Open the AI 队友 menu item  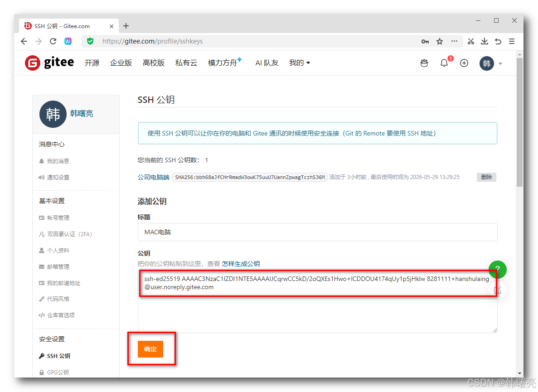(267, 63)
